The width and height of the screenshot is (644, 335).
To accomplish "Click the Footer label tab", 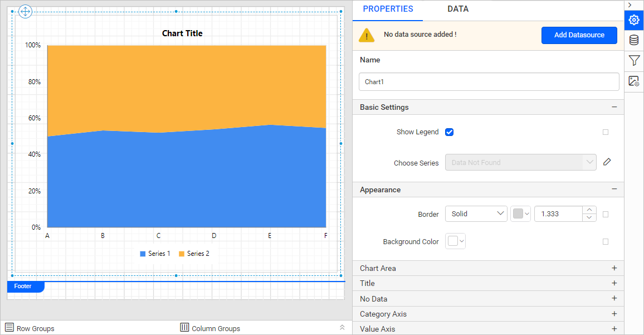I will pos(23,287).
